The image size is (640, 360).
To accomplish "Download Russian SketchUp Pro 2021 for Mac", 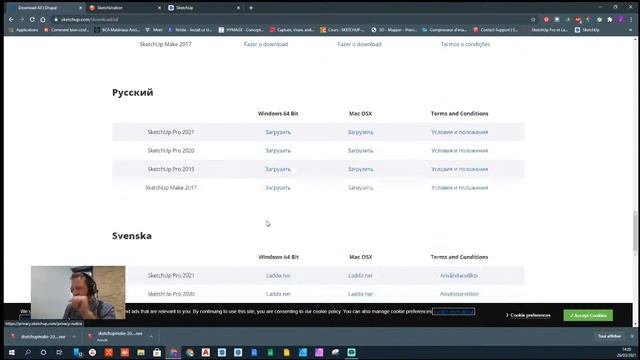I will pos(360,132).
